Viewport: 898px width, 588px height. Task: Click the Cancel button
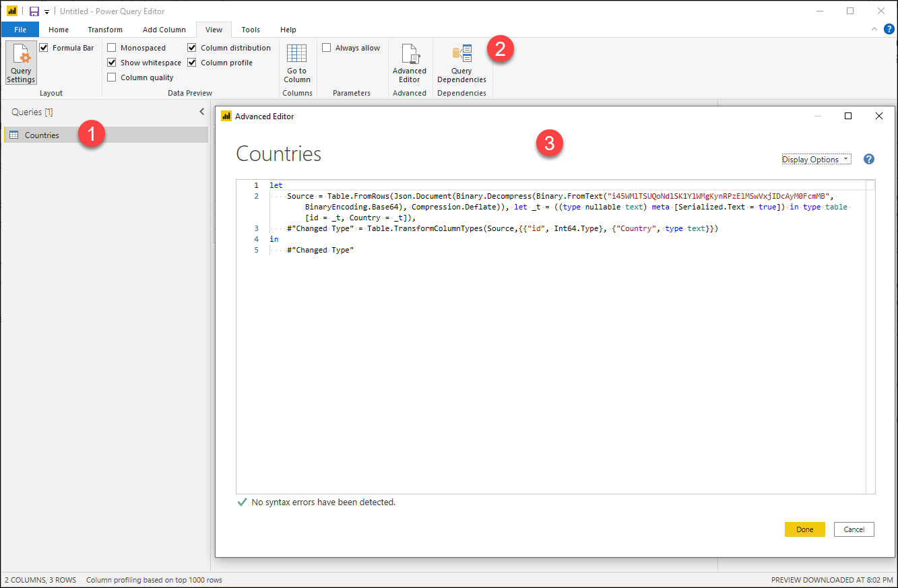[x=854, y=529]
